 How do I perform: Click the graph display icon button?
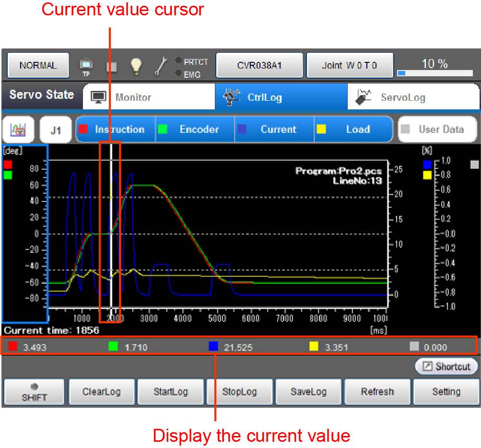tap(18, 130)
